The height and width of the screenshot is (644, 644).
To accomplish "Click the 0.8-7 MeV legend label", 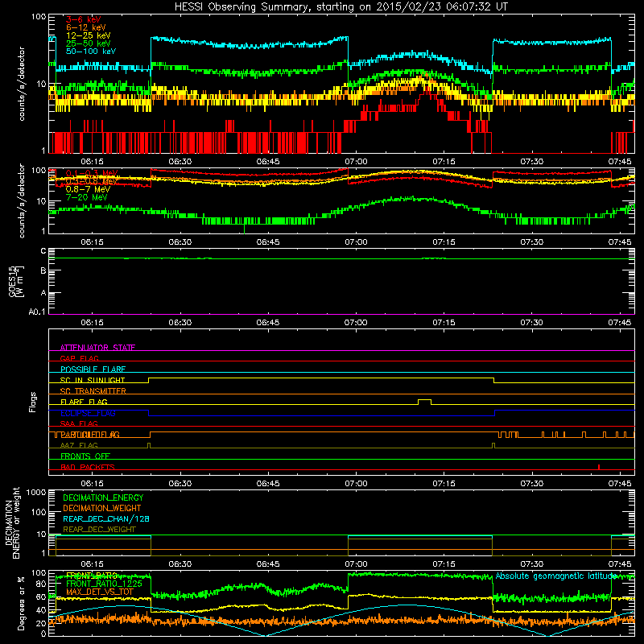I will 88,189.
